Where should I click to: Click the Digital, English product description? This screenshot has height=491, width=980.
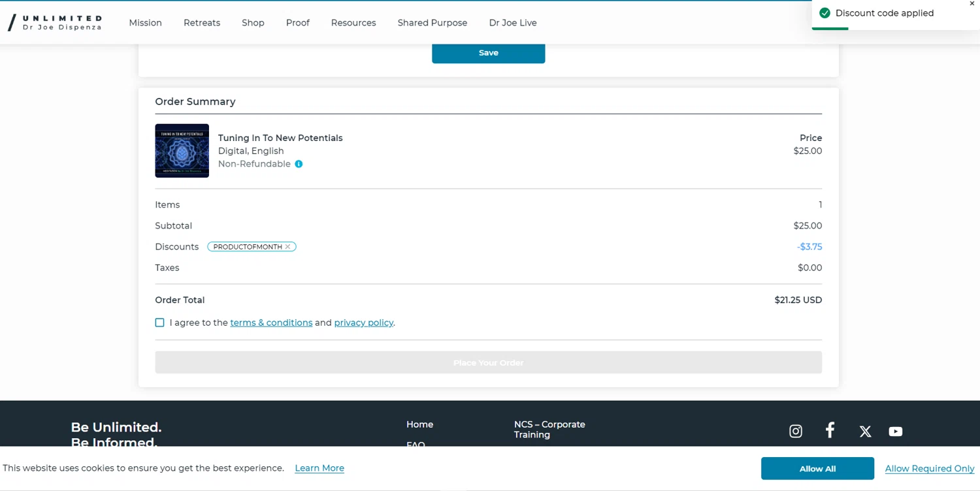pos(251,151)
